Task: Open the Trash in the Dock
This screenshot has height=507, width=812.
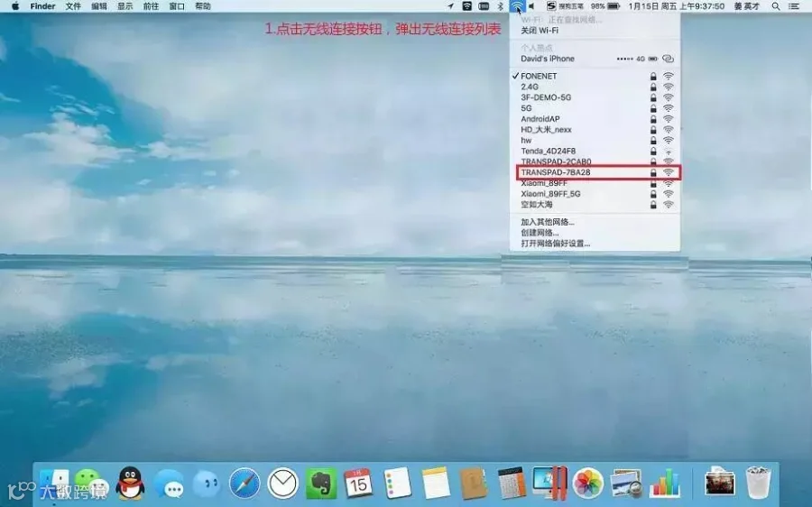Action: 758,483
